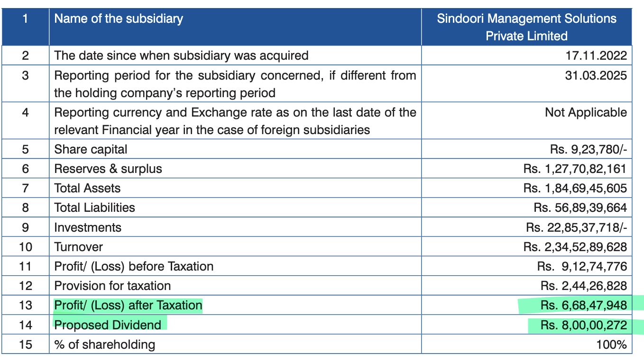Click highlighted 'Profit/ (Loss) after Taxation' label
The image size is (644, 362).
coord(128,305)
